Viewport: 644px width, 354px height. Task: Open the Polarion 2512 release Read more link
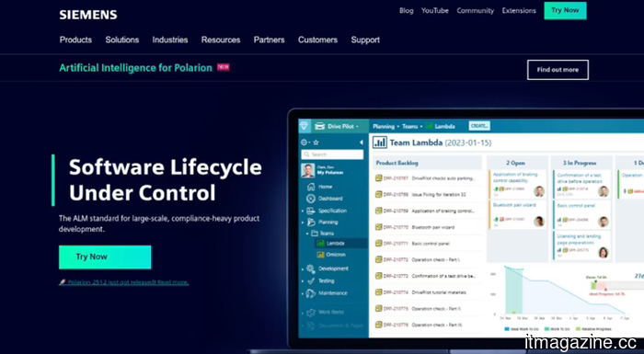pos(123,282)
